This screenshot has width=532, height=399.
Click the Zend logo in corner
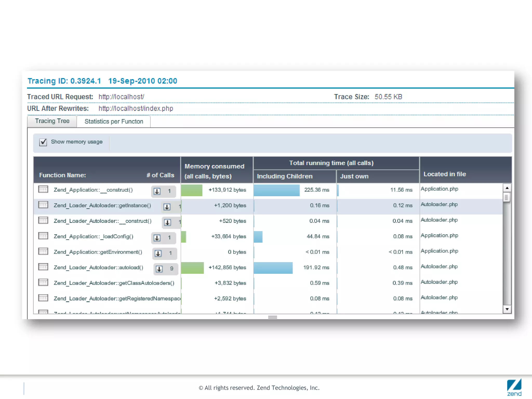pyautogui.click(x=514, y=387)
